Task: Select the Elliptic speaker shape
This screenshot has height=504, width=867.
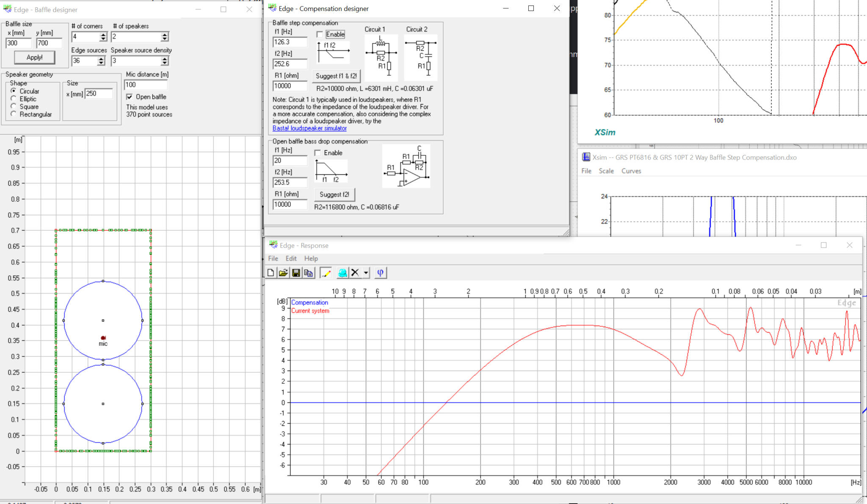Action: tap(14, 99)
